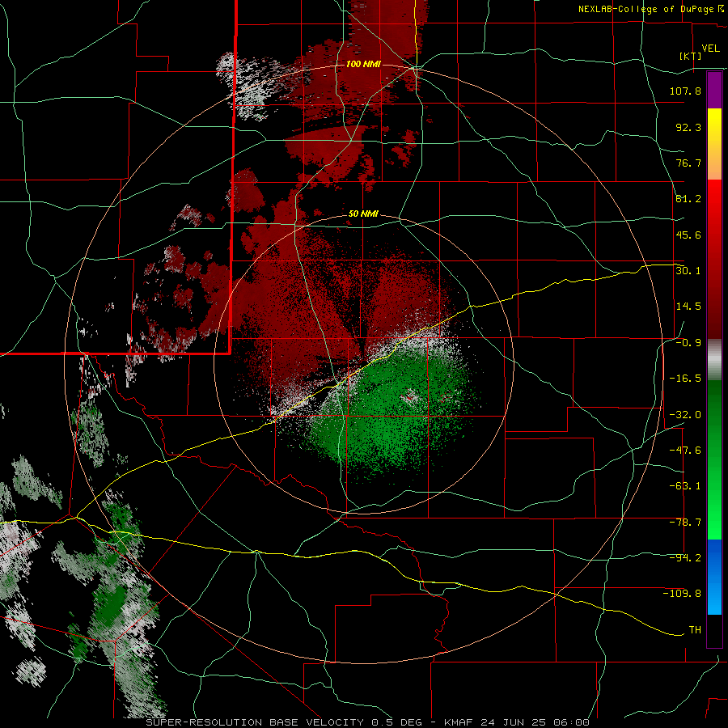
Task: Click the [KT] units label
Action: (x=691, y=56)
